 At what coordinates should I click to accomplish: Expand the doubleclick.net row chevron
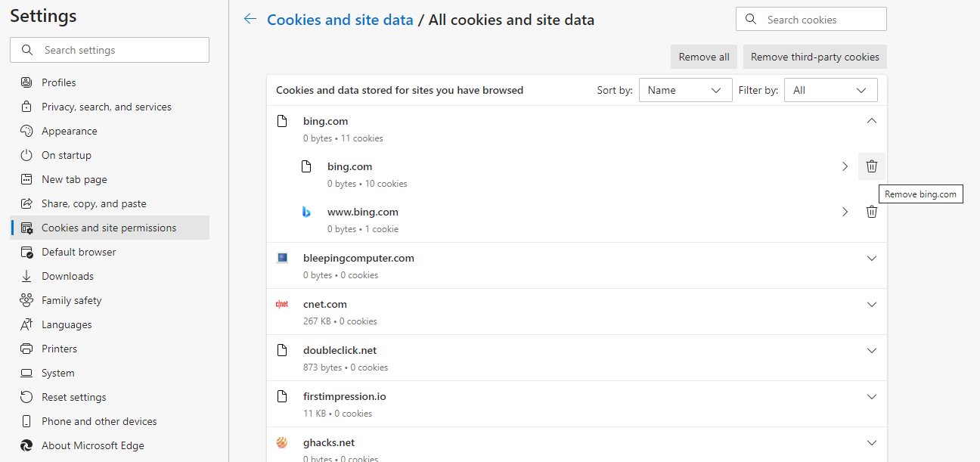872,350
